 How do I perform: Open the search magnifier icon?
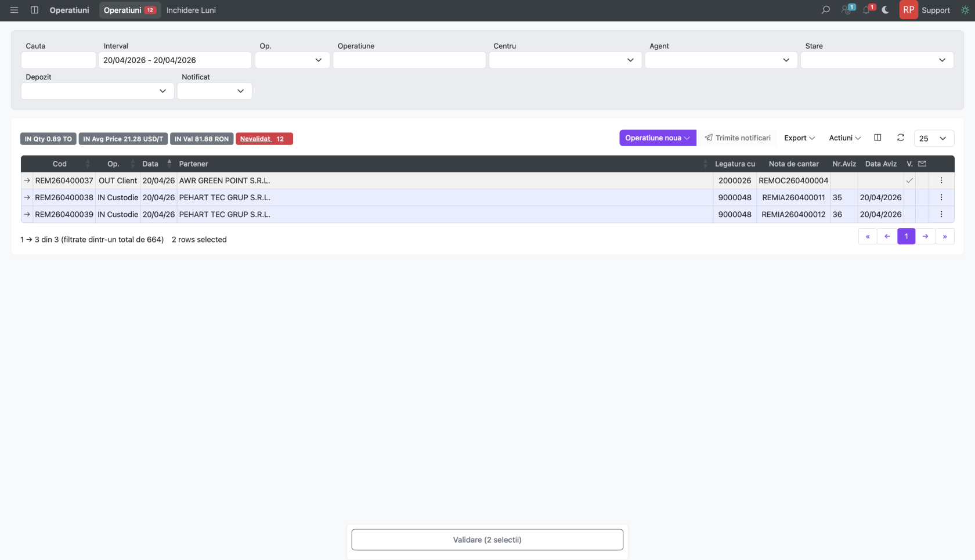(825, 10)
